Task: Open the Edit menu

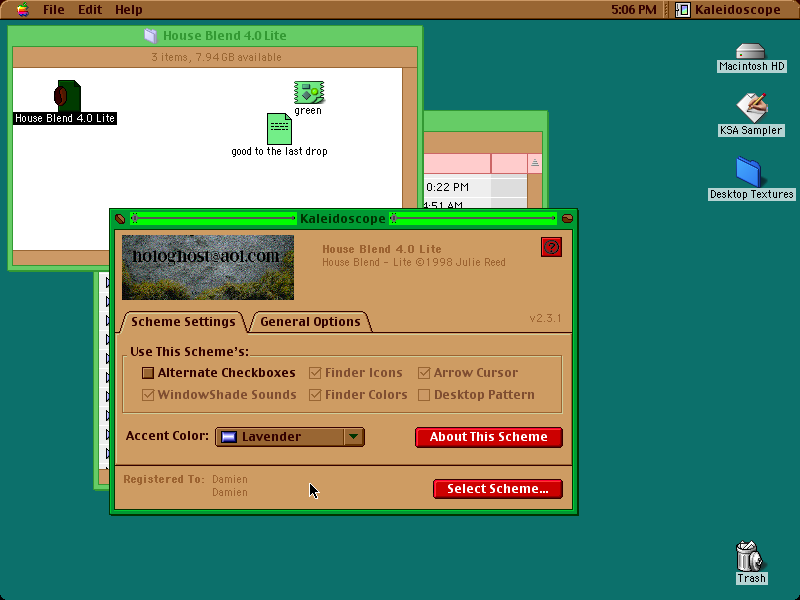Action: tap(90, 10)
